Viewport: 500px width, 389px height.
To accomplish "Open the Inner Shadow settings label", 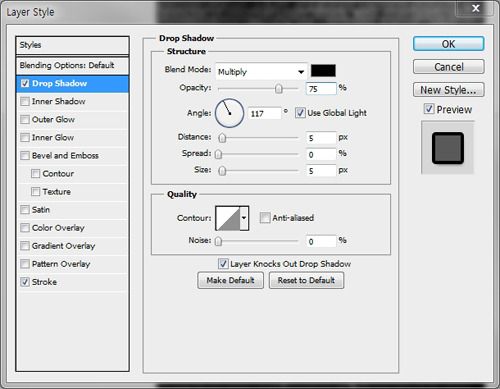I will (59, 101).
